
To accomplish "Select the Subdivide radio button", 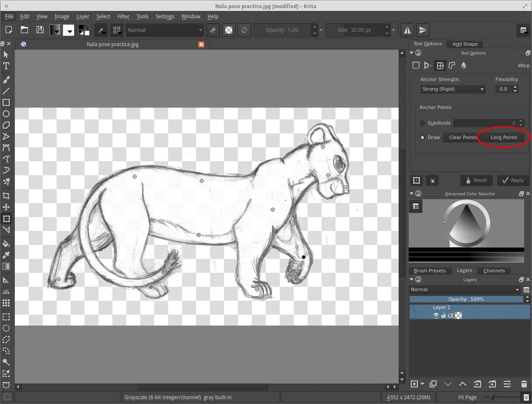I will pos(422,123).
